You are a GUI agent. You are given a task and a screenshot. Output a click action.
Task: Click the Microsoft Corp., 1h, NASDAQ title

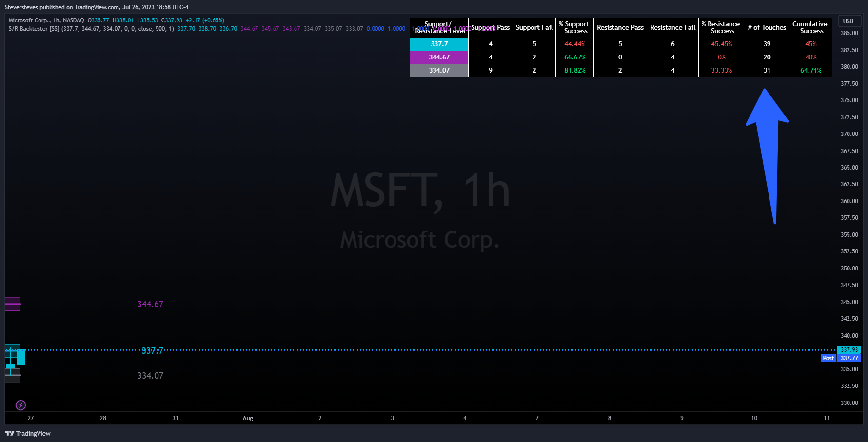click(x=46, y=20)
